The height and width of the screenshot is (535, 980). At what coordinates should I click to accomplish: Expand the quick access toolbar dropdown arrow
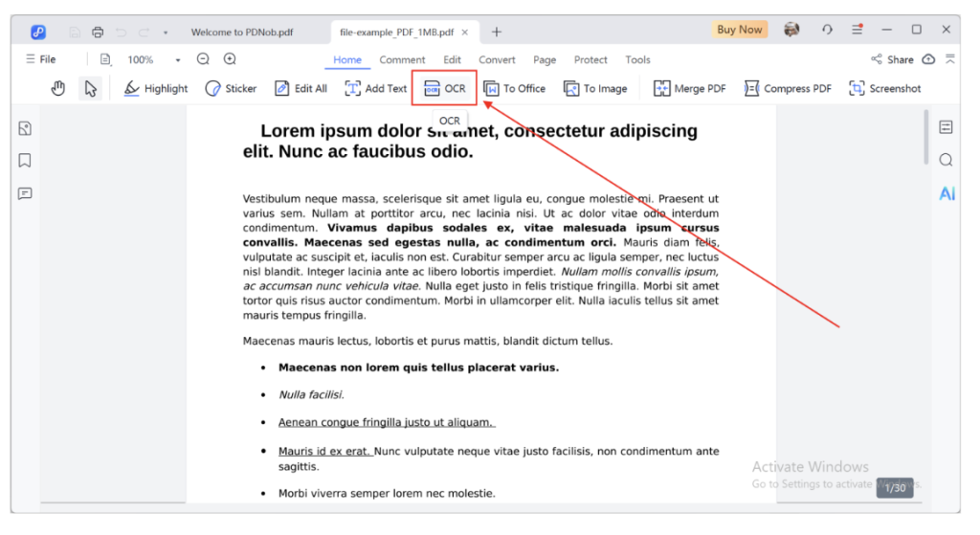pyautogui.click(x=166, y=32)
